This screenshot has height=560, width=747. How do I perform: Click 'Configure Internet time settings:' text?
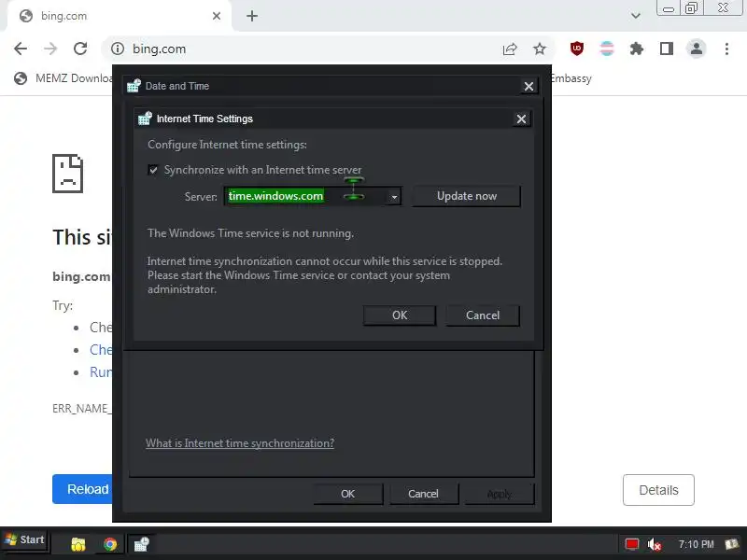point(227,145)
